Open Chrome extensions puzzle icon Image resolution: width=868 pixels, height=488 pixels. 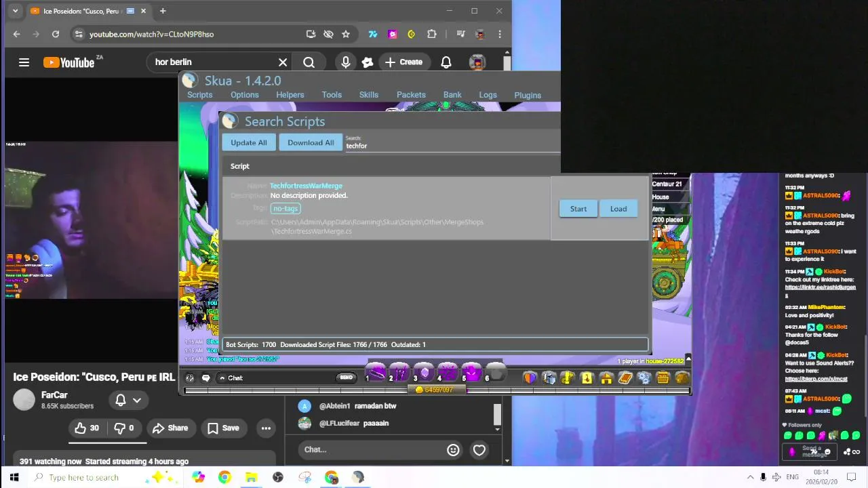tap(432, 34)
